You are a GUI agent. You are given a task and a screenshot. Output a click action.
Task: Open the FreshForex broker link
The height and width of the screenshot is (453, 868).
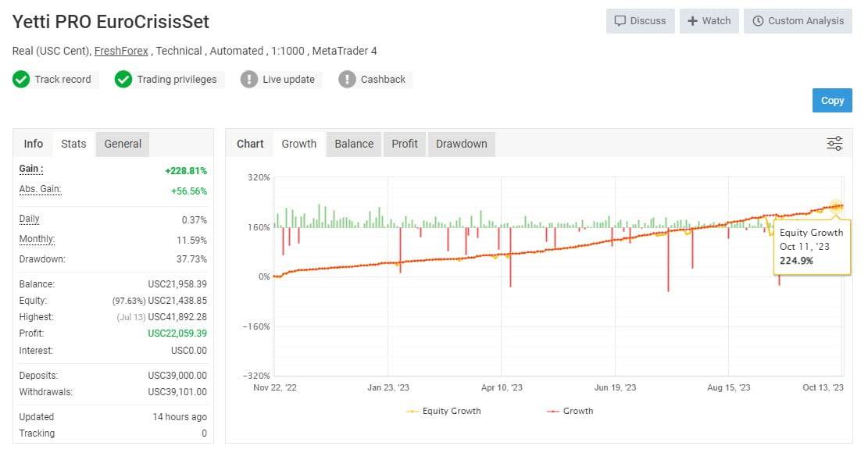point(122,51)
